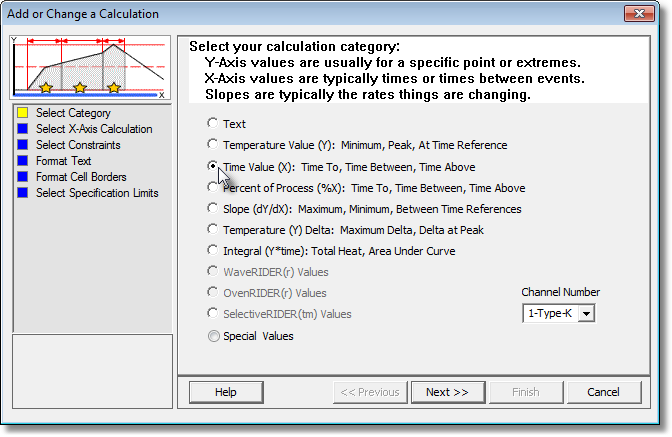Open the 'Select X-Axis Calculation' step
Image resolution: width=672 pixels, height=437 pixels.
94,129
